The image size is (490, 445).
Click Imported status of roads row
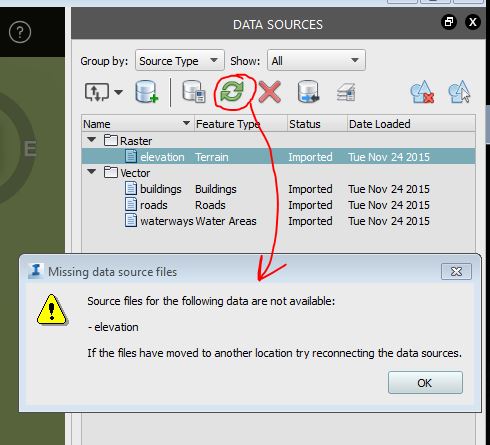(310, 205)
